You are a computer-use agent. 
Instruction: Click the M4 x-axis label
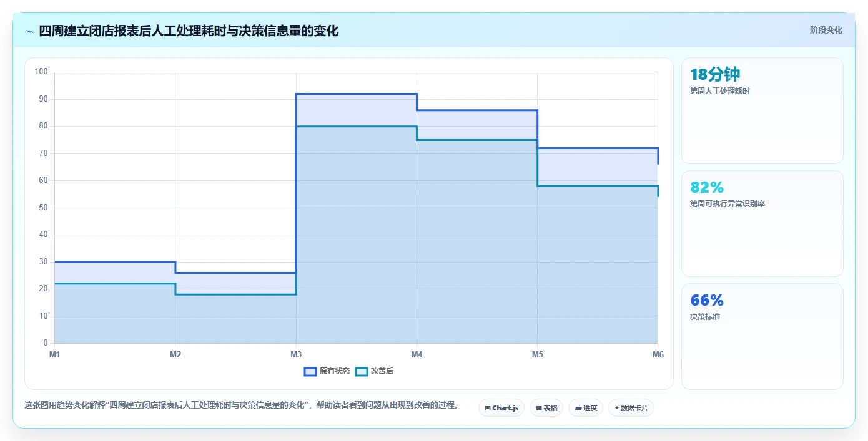click(417, 354)
